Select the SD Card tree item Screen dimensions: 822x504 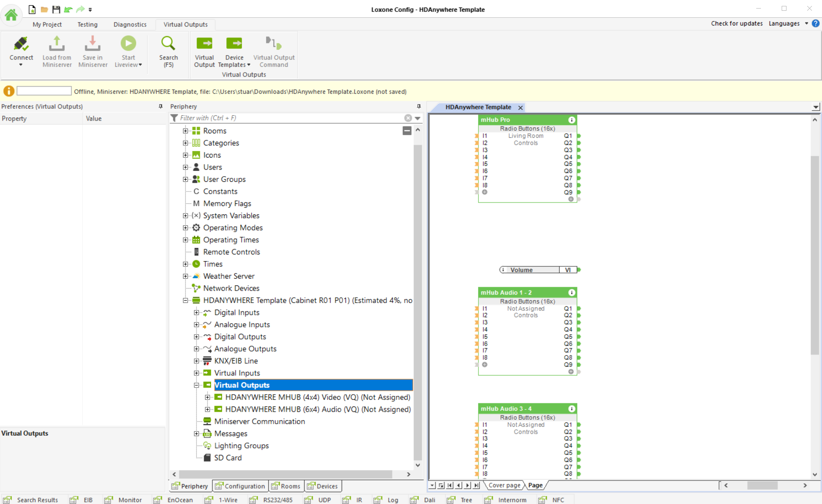(x=228, y=458)
